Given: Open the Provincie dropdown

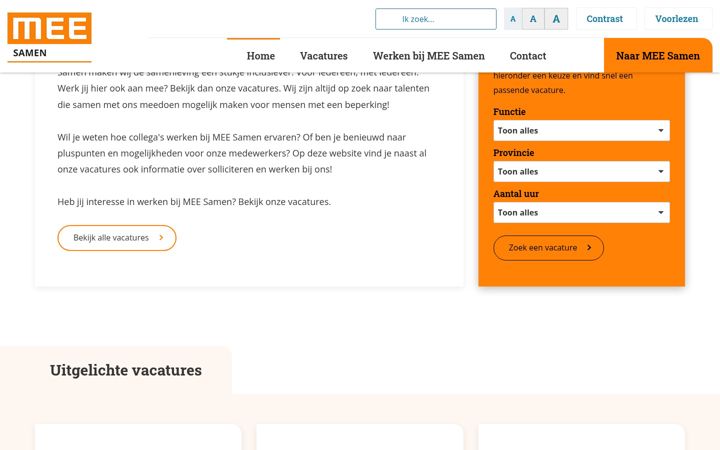Looking at the screenshot, I should [x=581, y=171].
